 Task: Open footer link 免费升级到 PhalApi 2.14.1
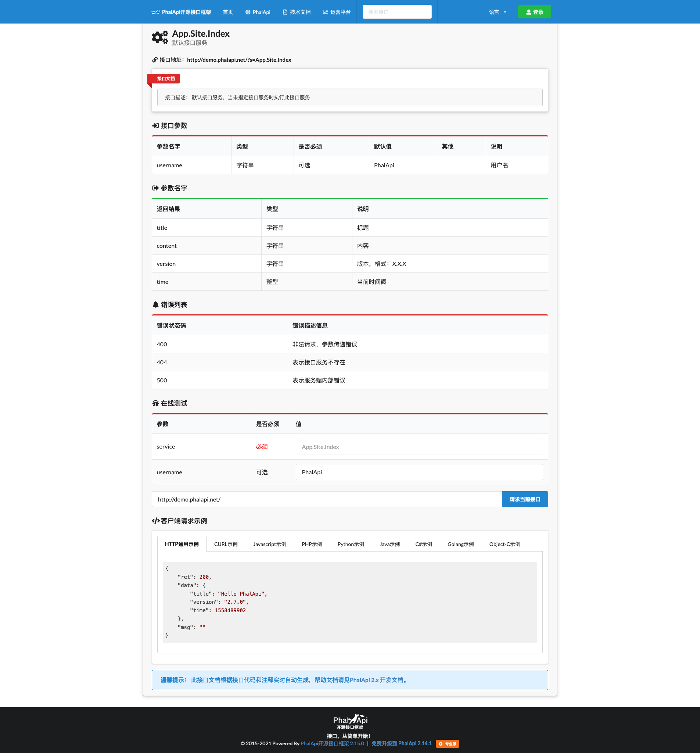[401, 743]
